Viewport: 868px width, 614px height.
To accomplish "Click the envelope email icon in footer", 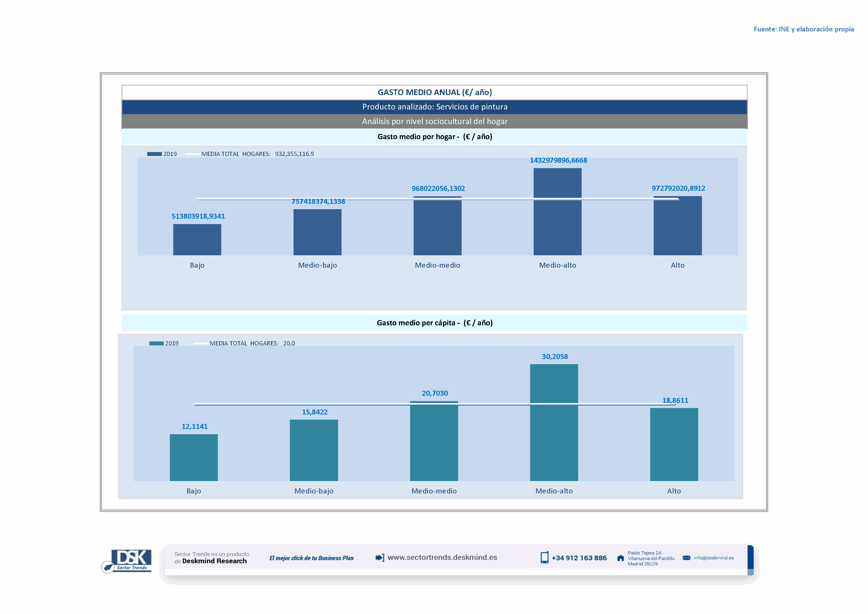I will (x=687, y=558).
